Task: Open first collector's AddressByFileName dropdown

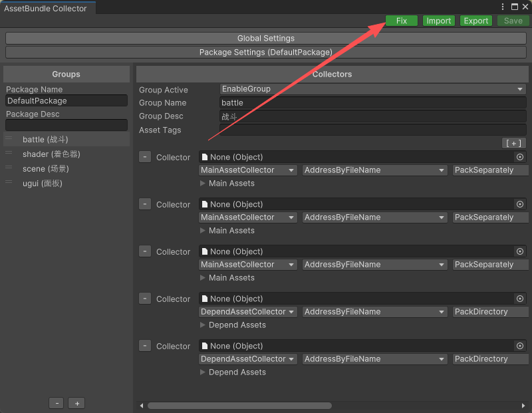Action: (x=375, y=170)
